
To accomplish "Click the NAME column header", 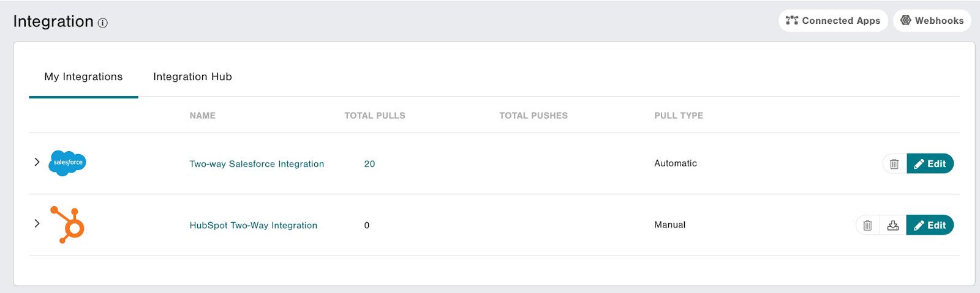I will tap(202, 116).
